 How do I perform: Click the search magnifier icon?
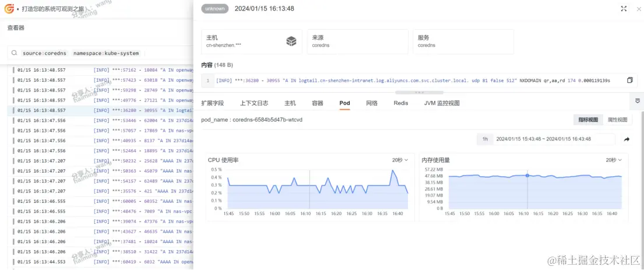pos(14,53)
